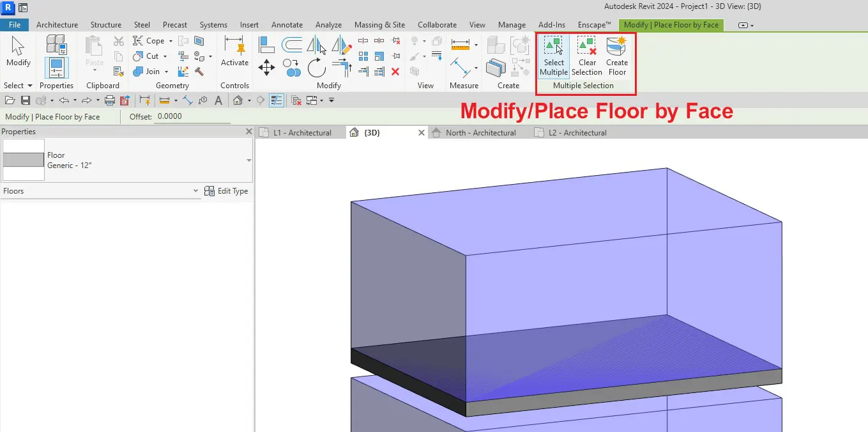This screenshot has height=432, width=868.
Task: Click the Aligned Dimension icon in Measure
Action: [460, 67]
